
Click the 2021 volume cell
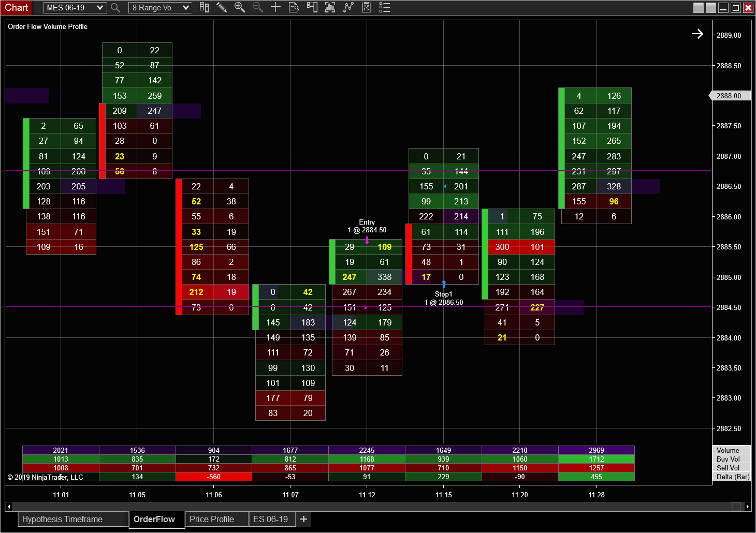pyautogui.click(x=61, y=450)
